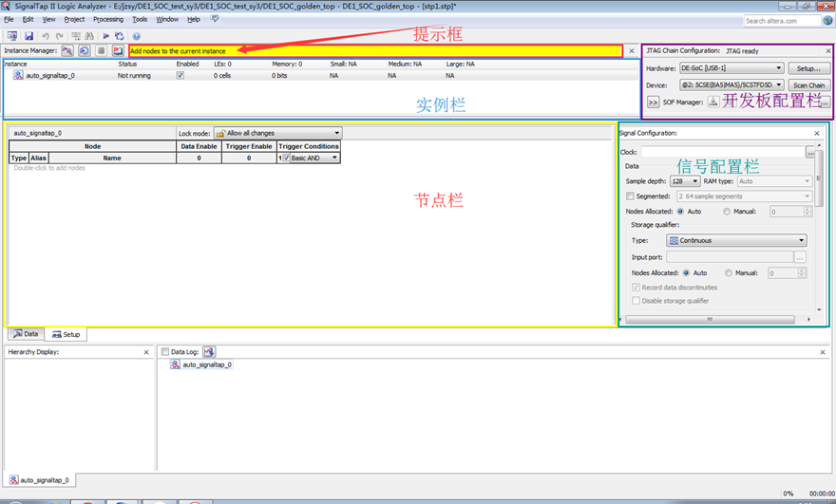Screen dimensions: 836x504
Task: Click the Autorun Analysis icon in Instance Manager
Action: [x=85, y=50]
